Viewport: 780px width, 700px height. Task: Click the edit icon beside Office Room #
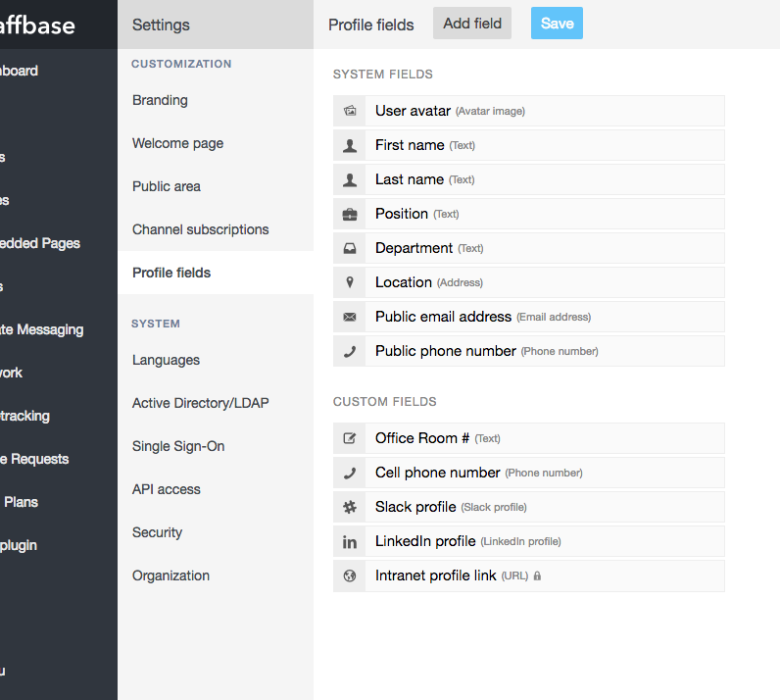pyautogui.click(x=350, y=438)
